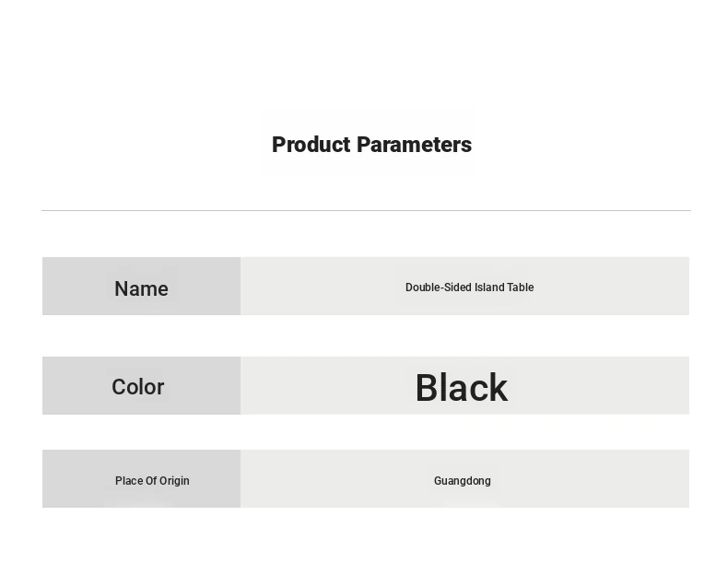Click the capital N in Name
This screenshot has width=728, height=575.
point(121,288)
